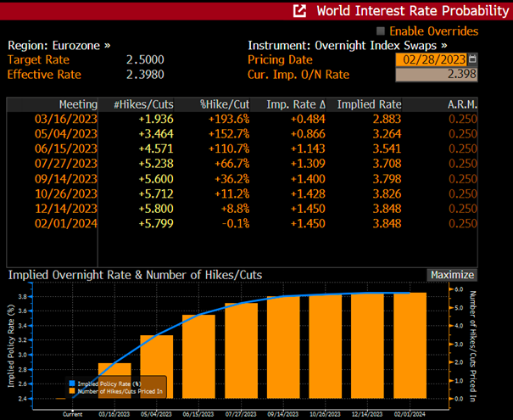Click the blue Implied Policy Rate legend swatch
Screen dimensions: 513x420
72,384
